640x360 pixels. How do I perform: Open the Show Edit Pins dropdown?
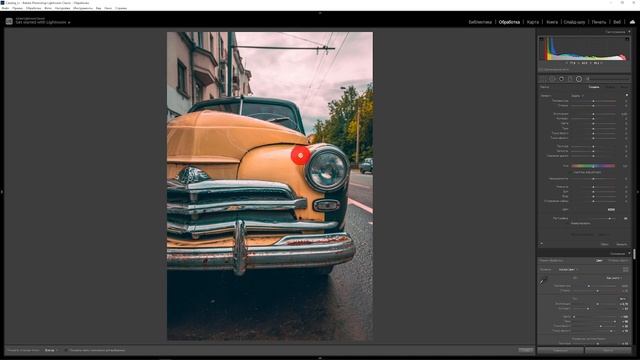51,350
